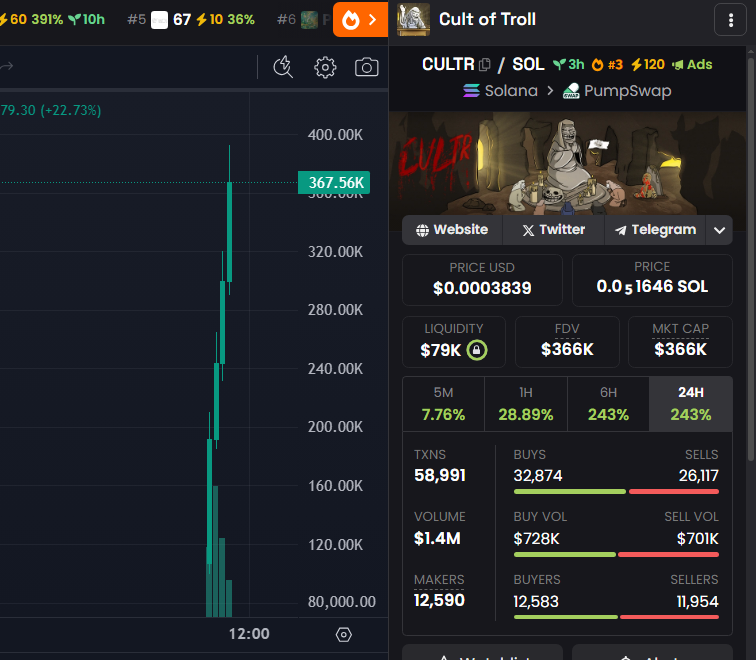The height and width of the screenshot is (660, 756).
Task: Click the PumpSwap DEX logo
Action: pyautogui.click(x=571, y=91)
